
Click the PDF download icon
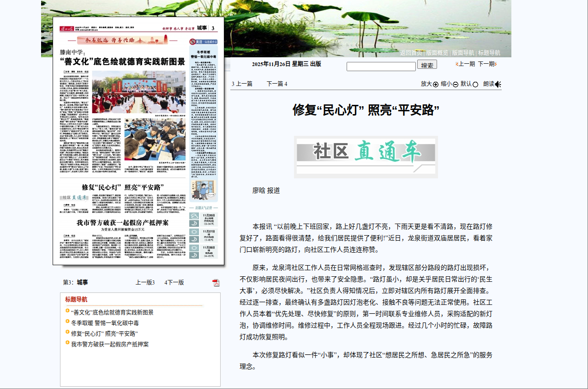216,283
